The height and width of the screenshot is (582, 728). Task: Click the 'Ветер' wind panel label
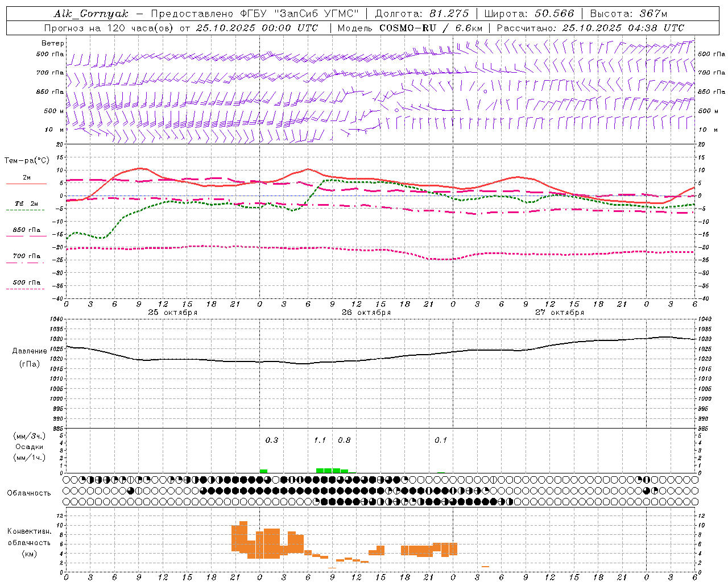(x=53, y=43)
